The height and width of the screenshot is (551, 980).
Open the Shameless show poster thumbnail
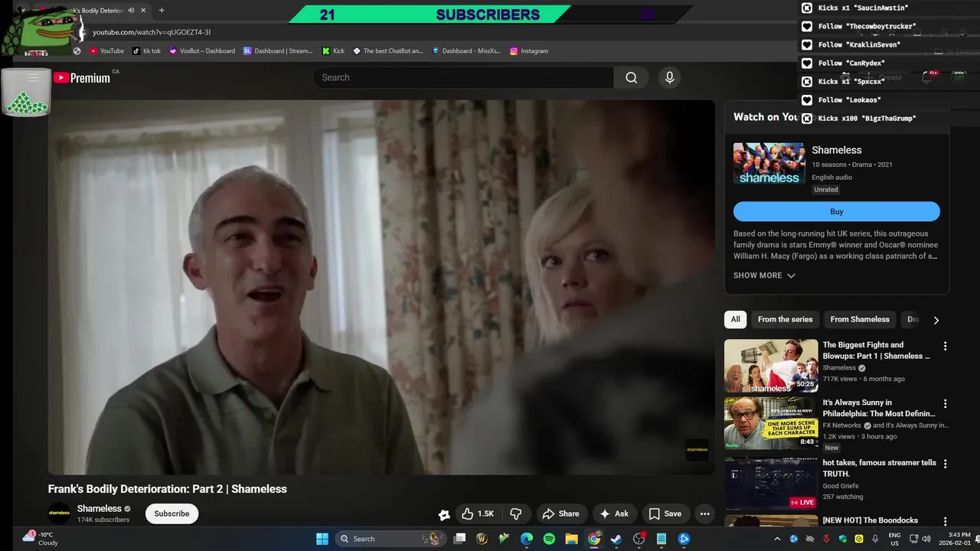pos(769,163)
